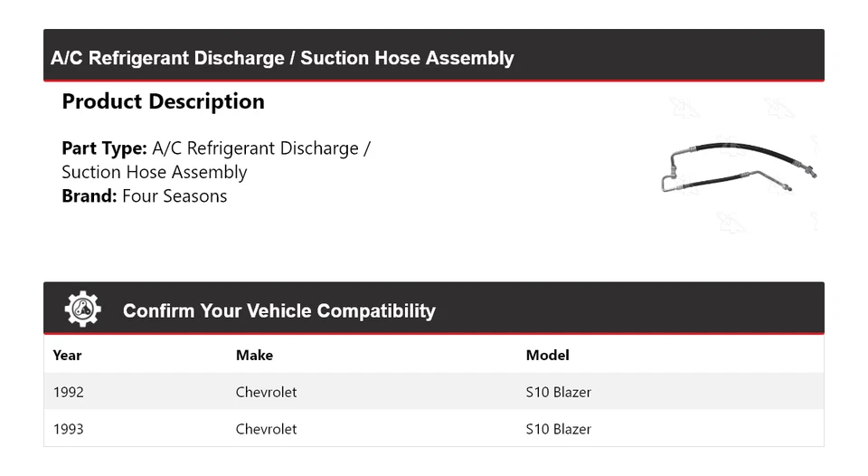Image resolution: width=868 pixels, height=476 pixels.
Task: Click the bold 'Brand:' label
Action: (90, 196)
